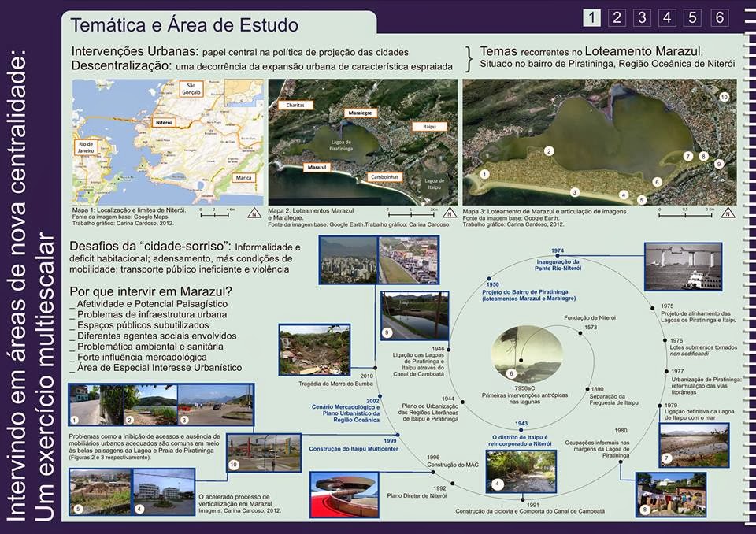
Task: View apartment buildings photo numbered 4
Action: (x=164, y=491)
